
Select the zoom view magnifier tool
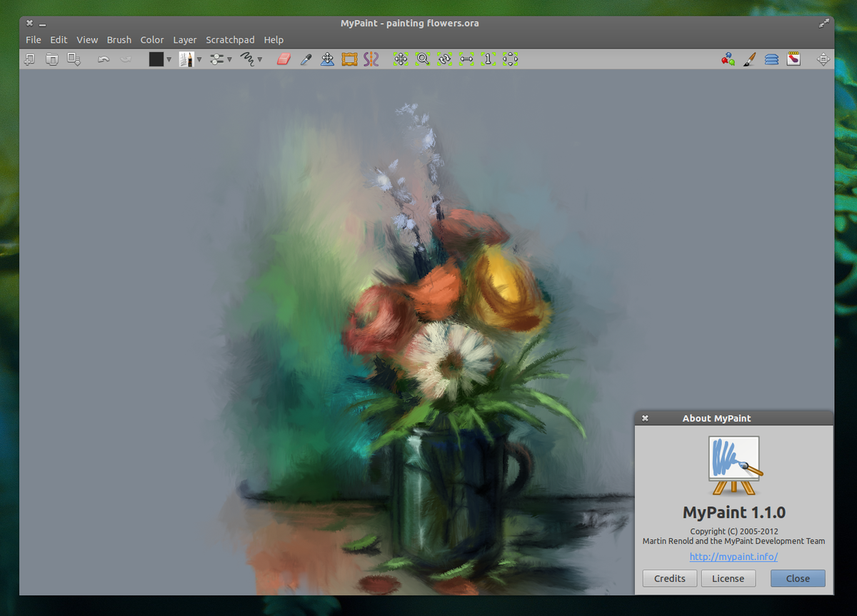pos(423,59)
